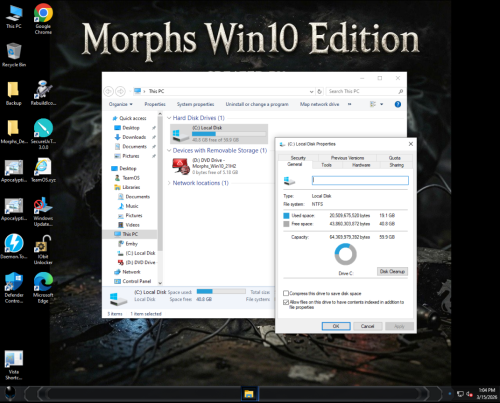The image size is (500, 403).
Task: Switch to the Tools tab
Action: 326,165
